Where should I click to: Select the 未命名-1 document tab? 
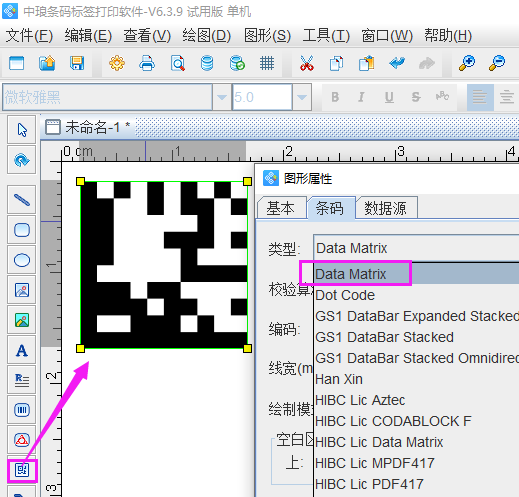click(x=88, y=127)
